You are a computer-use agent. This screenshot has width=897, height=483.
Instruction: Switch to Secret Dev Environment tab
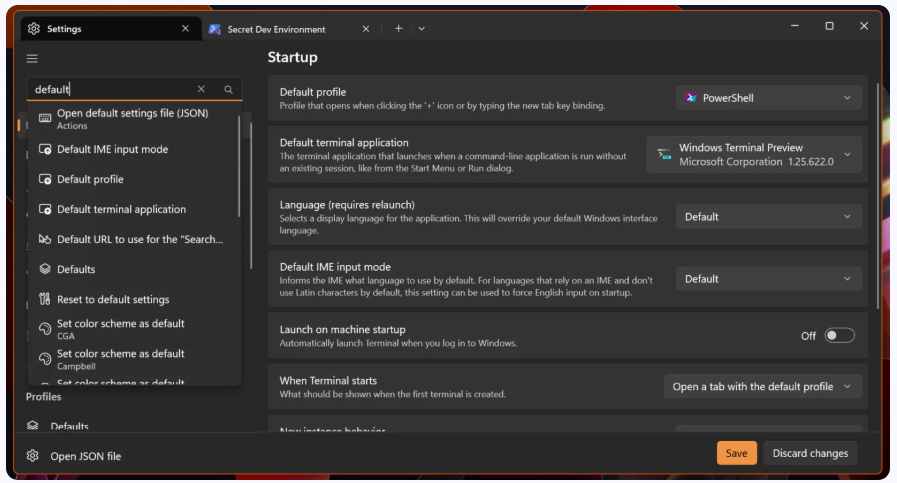coord(289,29)
